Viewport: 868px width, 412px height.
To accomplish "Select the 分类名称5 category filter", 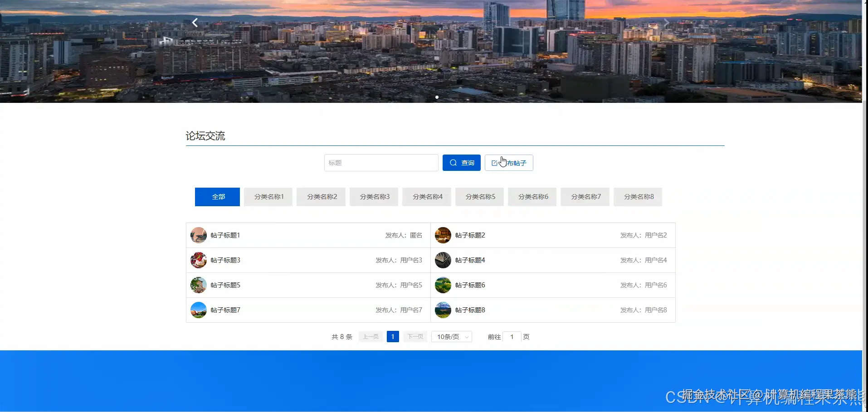I will click(479, 197).
